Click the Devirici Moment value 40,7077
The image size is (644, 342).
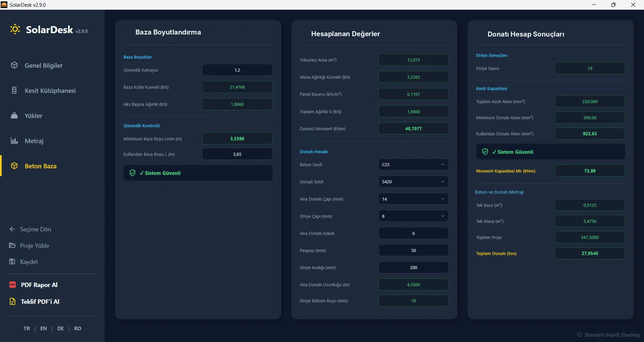tap(413, 129)
